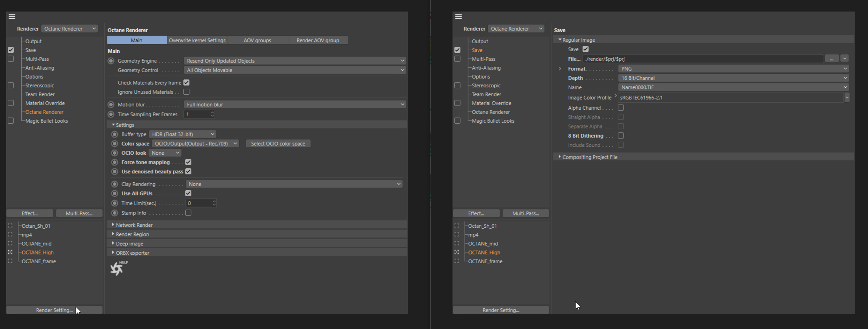Click Effect... button in Octane Renderer settings window
The image size is (868, 329).
(30, 213)
